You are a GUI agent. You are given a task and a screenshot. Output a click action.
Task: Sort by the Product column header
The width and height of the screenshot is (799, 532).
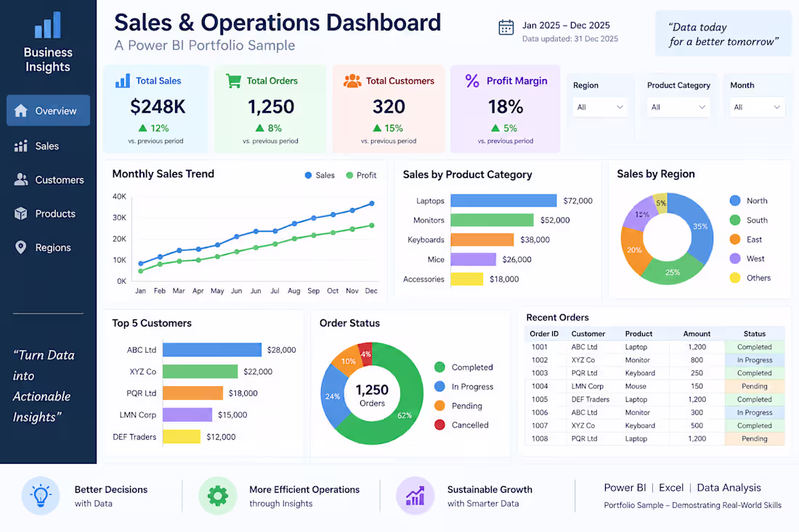coord(638,334)
